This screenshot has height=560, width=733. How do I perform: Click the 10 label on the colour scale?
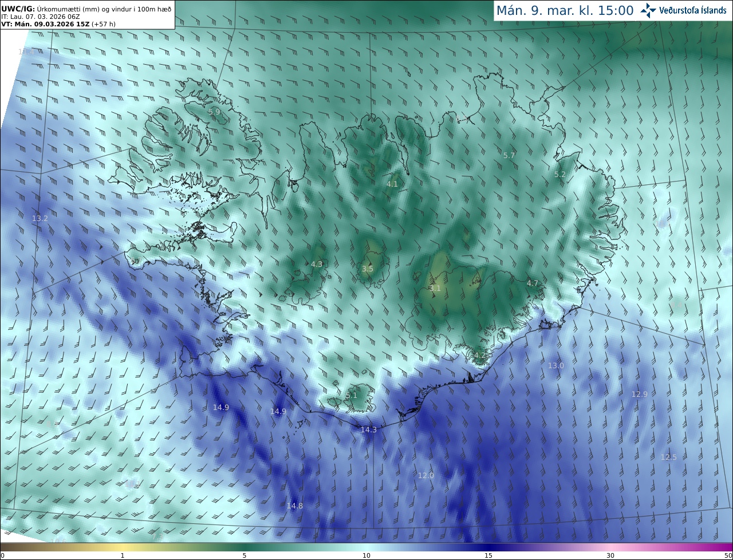point(366,556)
